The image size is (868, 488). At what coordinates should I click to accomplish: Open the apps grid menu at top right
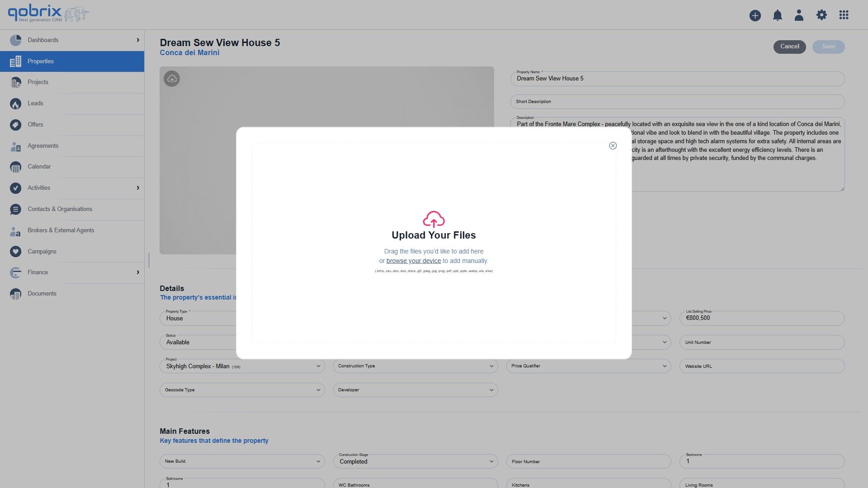844,15
